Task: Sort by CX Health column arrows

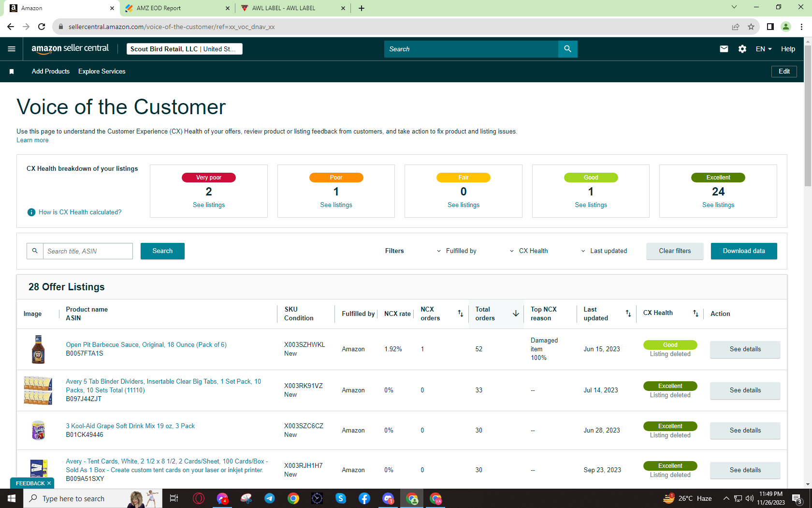Action: 696,314
